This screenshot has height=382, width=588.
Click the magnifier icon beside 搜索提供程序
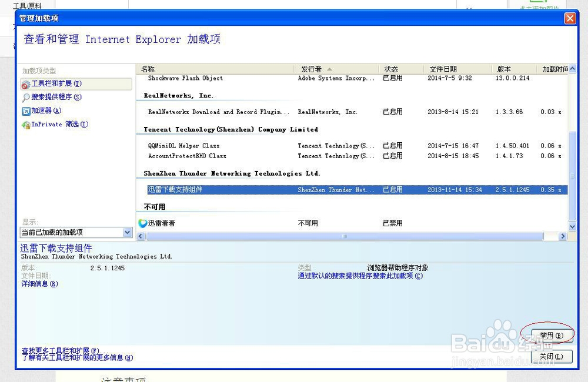(25, 98)
